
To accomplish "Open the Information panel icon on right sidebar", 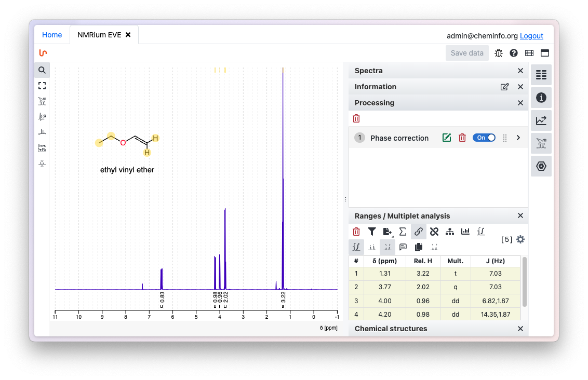I will (541, 97).
